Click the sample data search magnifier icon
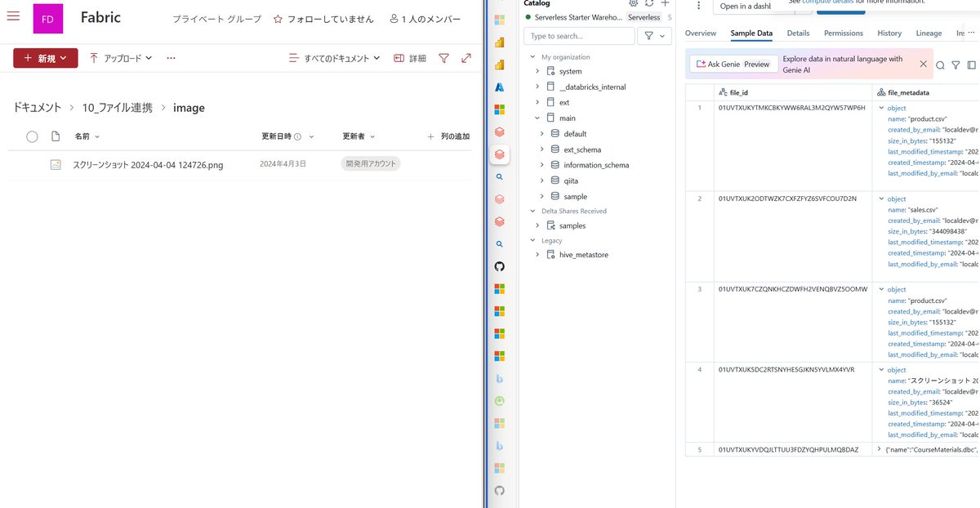980x508 pixels. pos(940,65)
